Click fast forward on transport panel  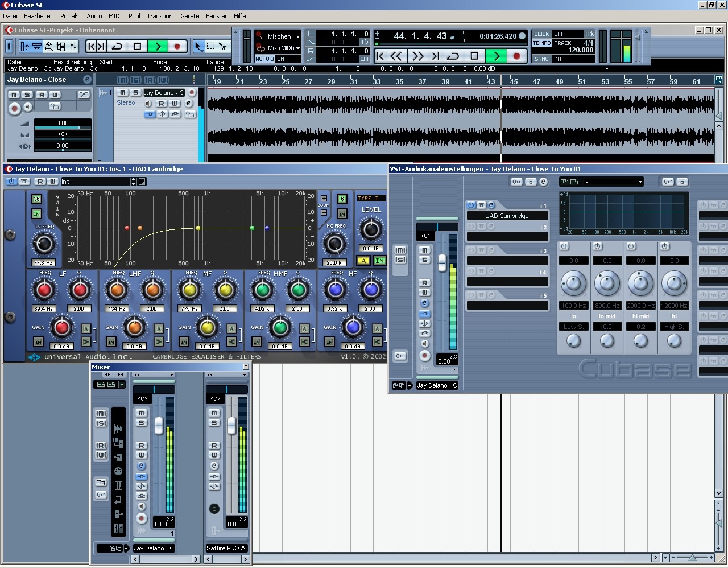(418, 56)
